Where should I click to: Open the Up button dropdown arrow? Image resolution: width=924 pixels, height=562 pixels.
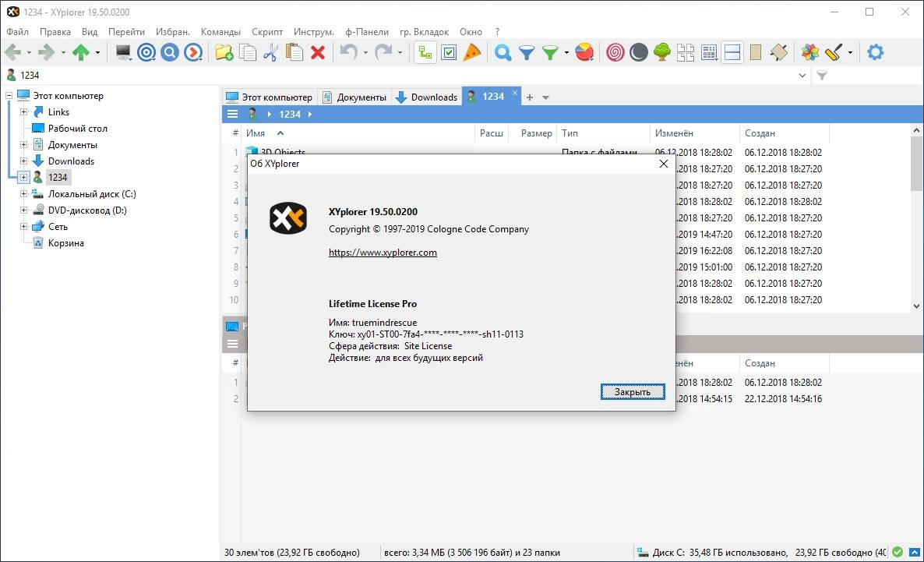[97, 52]
